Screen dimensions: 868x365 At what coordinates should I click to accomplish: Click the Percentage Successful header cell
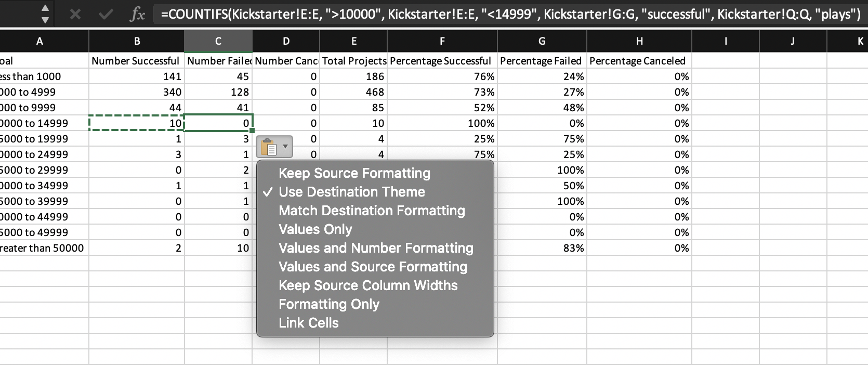442,61
